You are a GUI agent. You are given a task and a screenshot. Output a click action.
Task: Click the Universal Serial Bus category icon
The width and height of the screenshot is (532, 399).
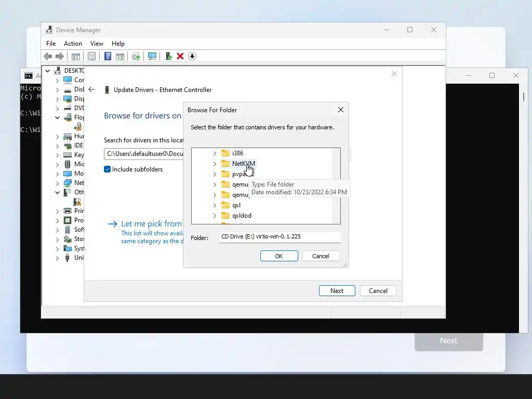(68, 258)
